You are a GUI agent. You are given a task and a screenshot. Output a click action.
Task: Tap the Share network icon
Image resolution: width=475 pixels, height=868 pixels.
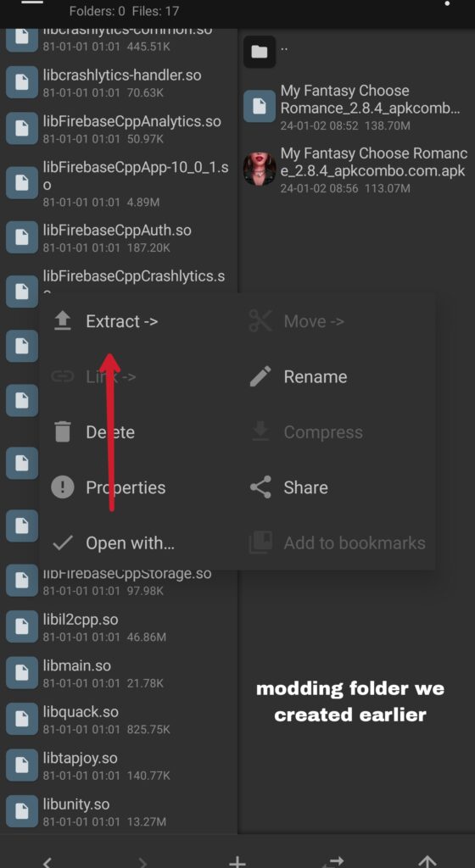(260, 487)
